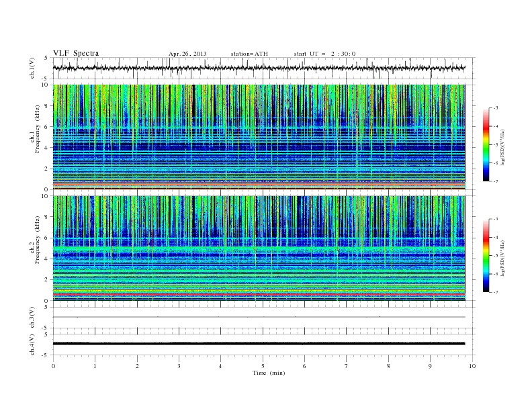Click the "-7" label on ch.1 colorbar
This screenshot has width=532, height=411.
tap(496, 181)
